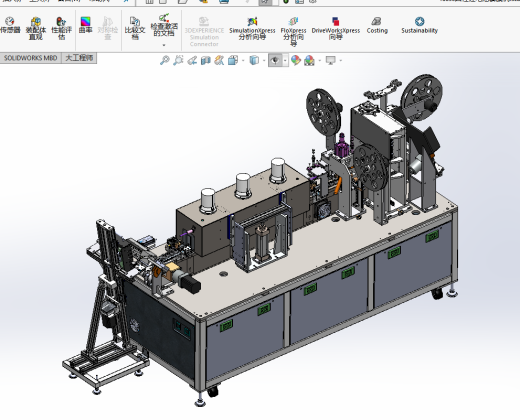Image resolution: width=520 pixels, height=420 pixels.
Task: Expand the Apply Scene dropdown arrow
Action: [x=320, y=61]
